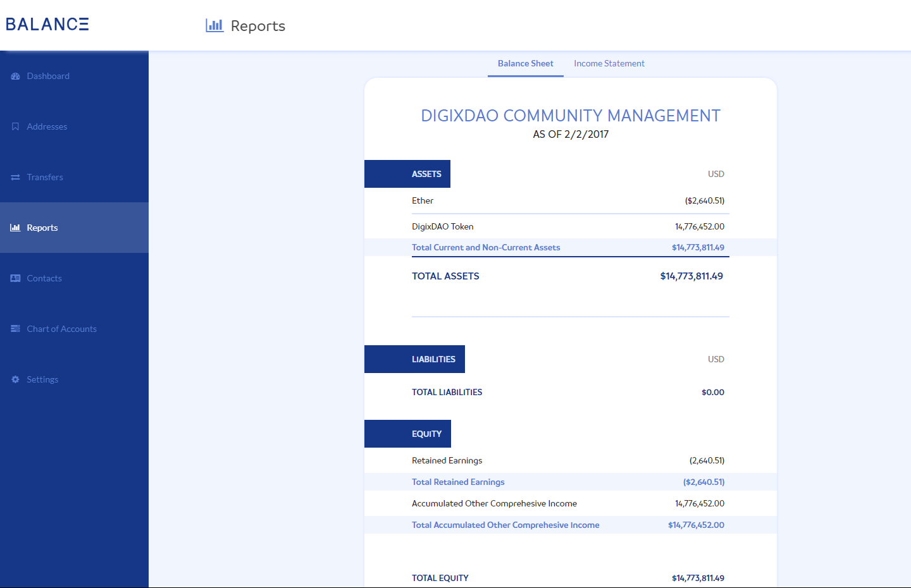This screenshot has width=911, height=588.
Task: Click the Retained Earnings row label
Action: click(447, 460)
